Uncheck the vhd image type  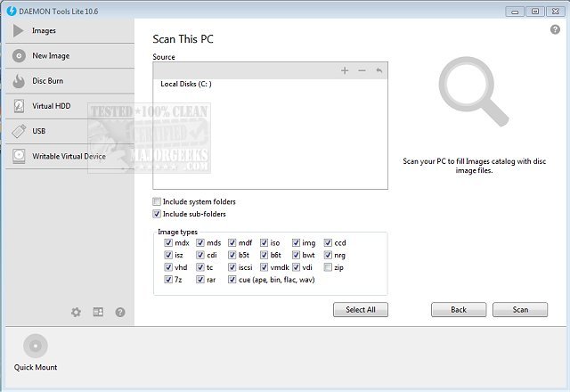click(168, 267)
